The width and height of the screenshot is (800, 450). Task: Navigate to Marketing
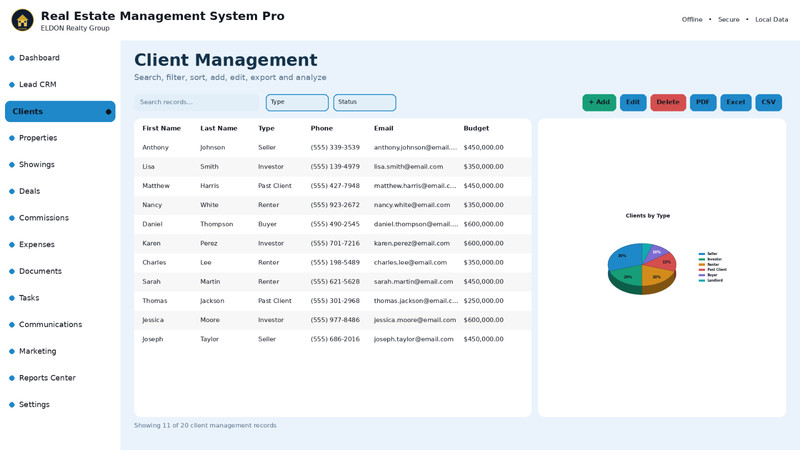(x=38, y=351)
